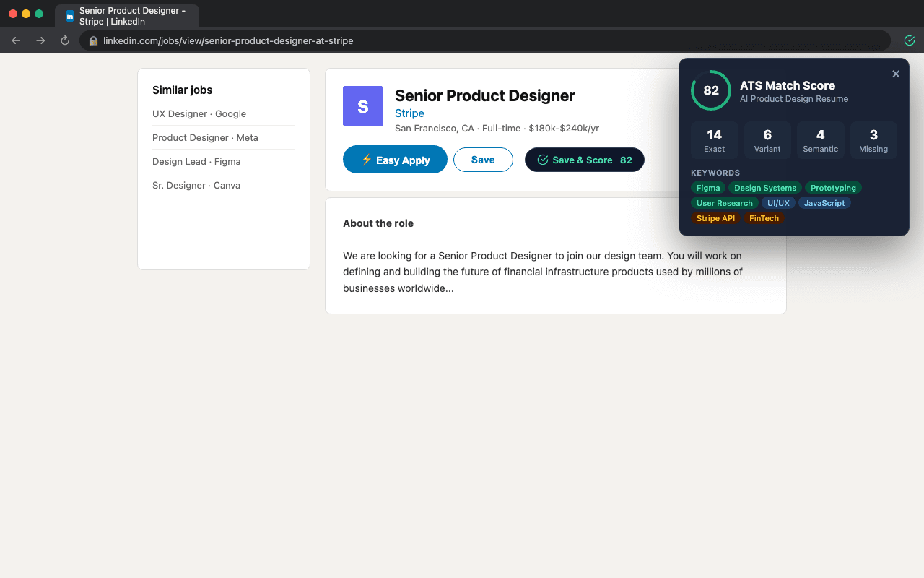Image resolution: width=924 pixels, height=578 pixels.
Task: Click the yellow minimize window button
Action: [26, 14]
